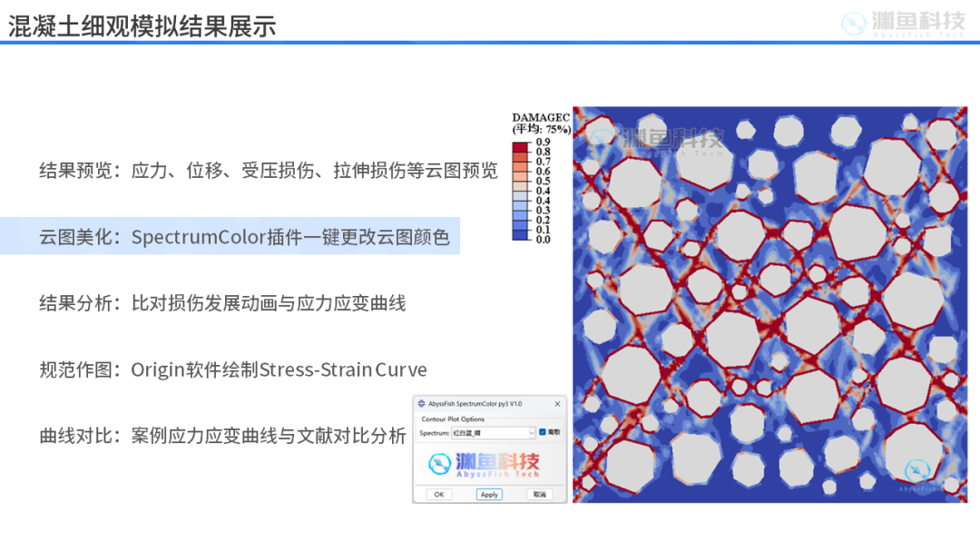Click the 结果分析 bullet line
This screenshot has width=980, height=552.
point(222,303)
